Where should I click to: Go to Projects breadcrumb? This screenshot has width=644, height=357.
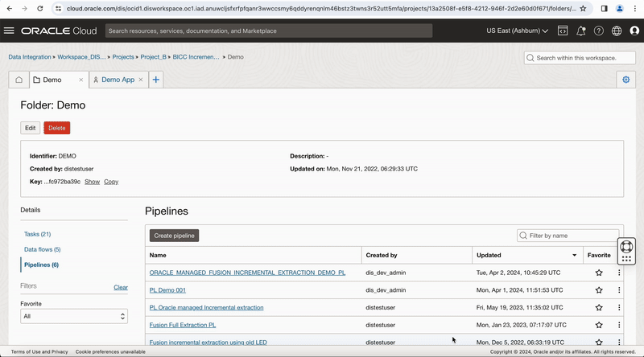(x=123, y=57)
